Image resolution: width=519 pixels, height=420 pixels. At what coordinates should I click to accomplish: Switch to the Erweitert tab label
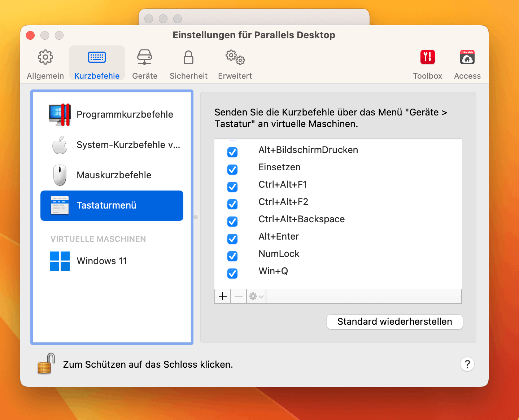(235, 76)
